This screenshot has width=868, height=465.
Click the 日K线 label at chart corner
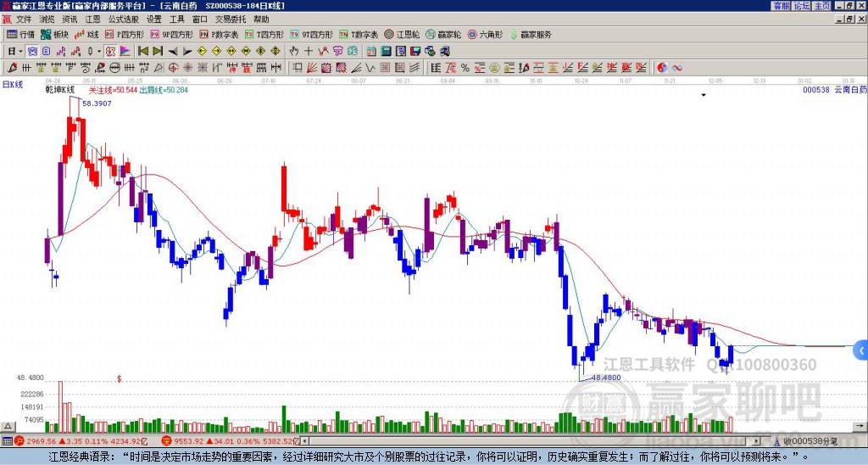click(x=13, y=85)
